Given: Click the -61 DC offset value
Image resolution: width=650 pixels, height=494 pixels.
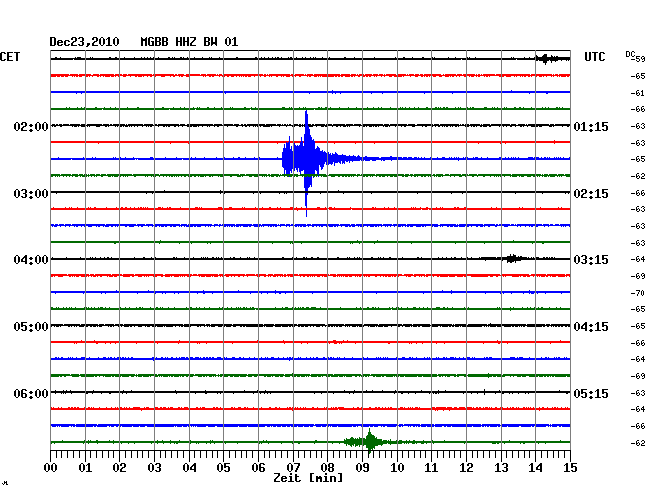Looking at the screenshot, I should coord(638,93).
